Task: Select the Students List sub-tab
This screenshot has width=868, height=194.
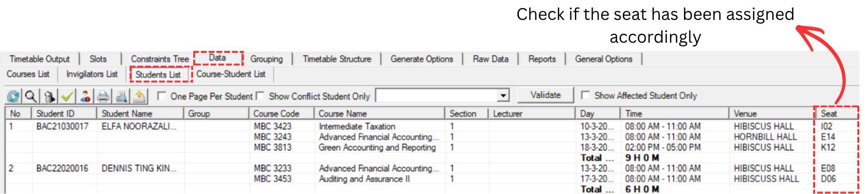Action: (158, 75)
